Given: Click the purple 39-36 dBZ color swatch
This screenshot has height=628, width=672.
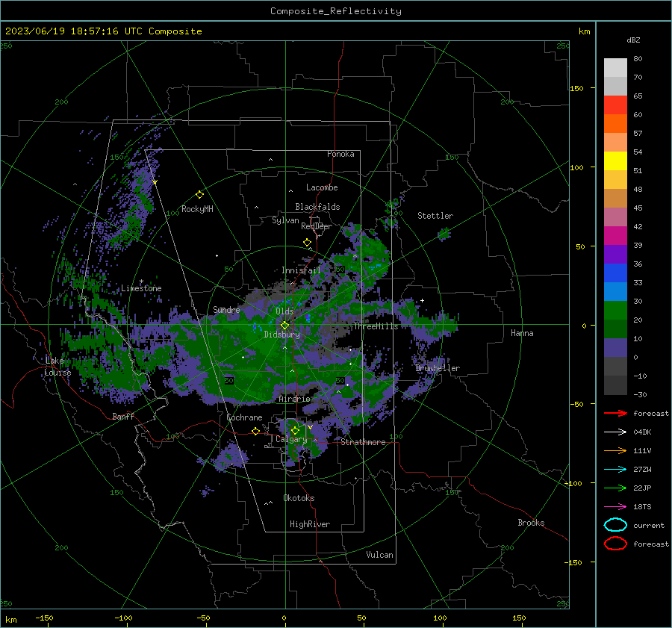Looking at the screenshot, I should [x=615, y=255].
